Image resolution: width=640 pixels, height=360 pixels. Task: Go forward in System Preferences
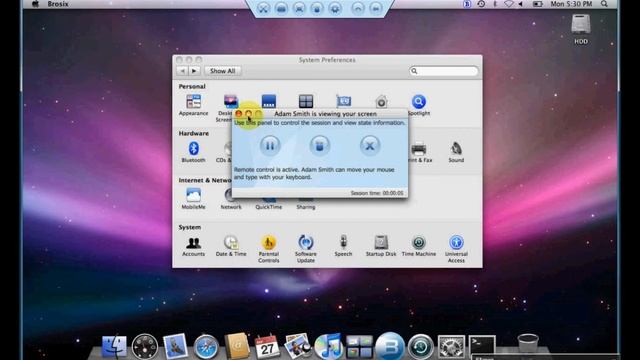pos(194,71)
